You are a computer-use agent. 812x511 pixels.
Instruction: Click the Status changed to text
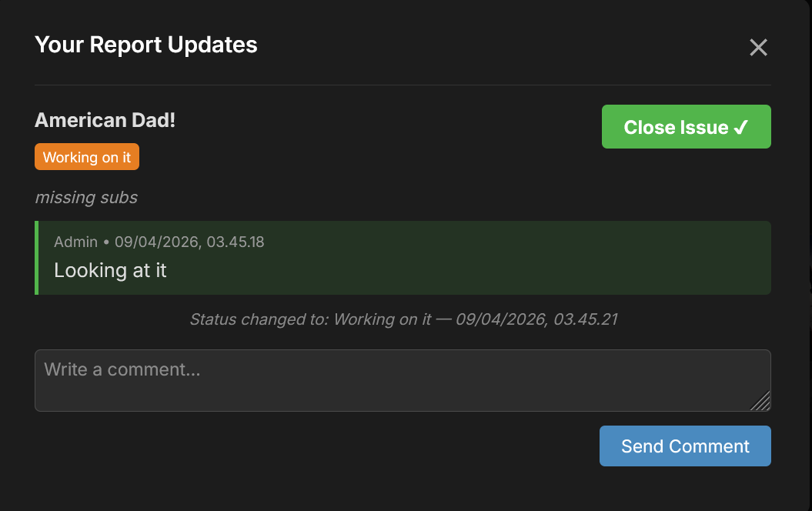click(259, 319)
